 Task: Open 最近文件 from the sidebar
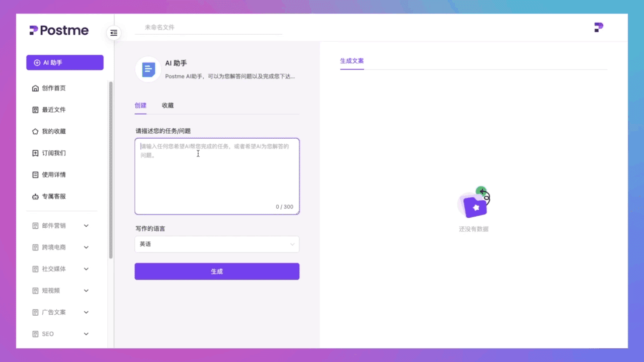click(x=52, y=110)
